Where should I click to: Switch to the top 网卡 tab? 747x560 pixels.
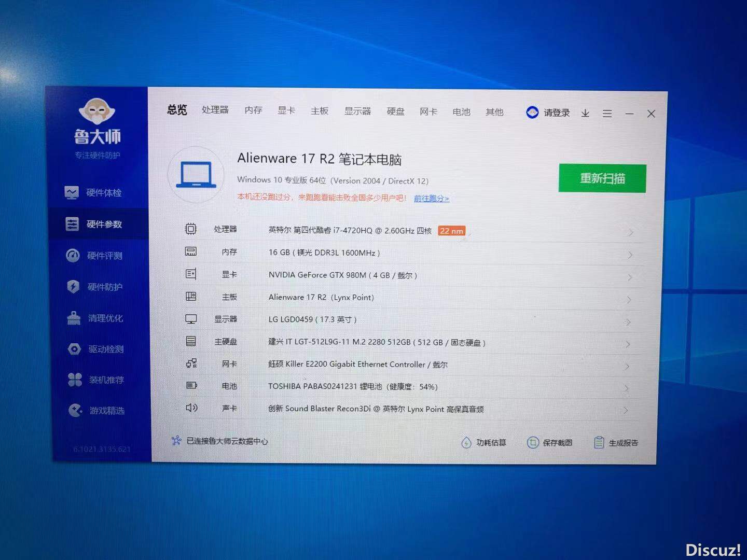pyautogui.click(x=428, y=111)
